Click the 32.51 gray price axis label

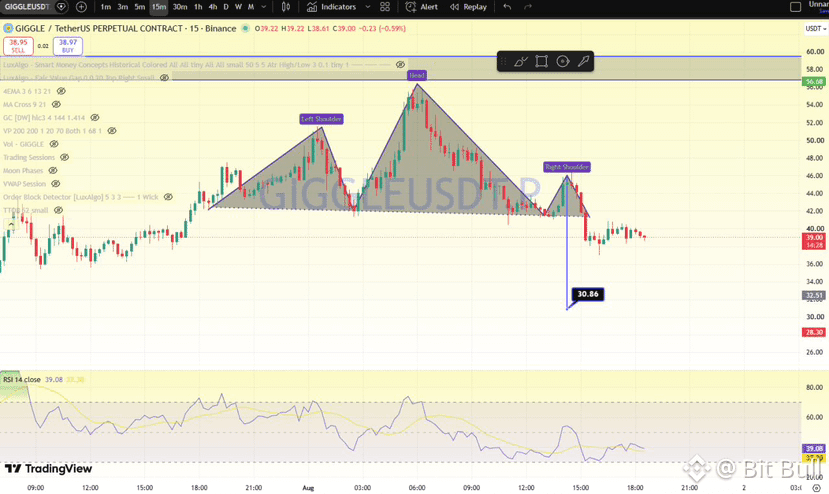814,296
